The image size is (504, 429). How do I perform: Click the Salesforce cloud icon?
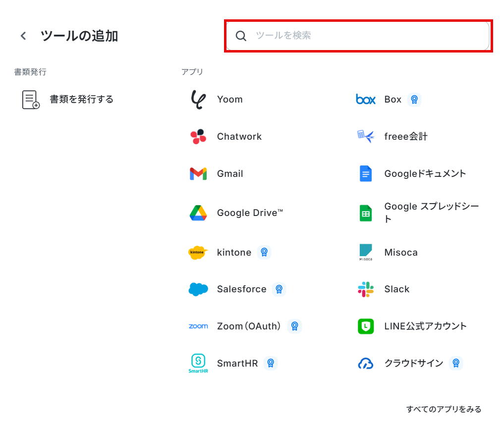(x=198, y=289)
